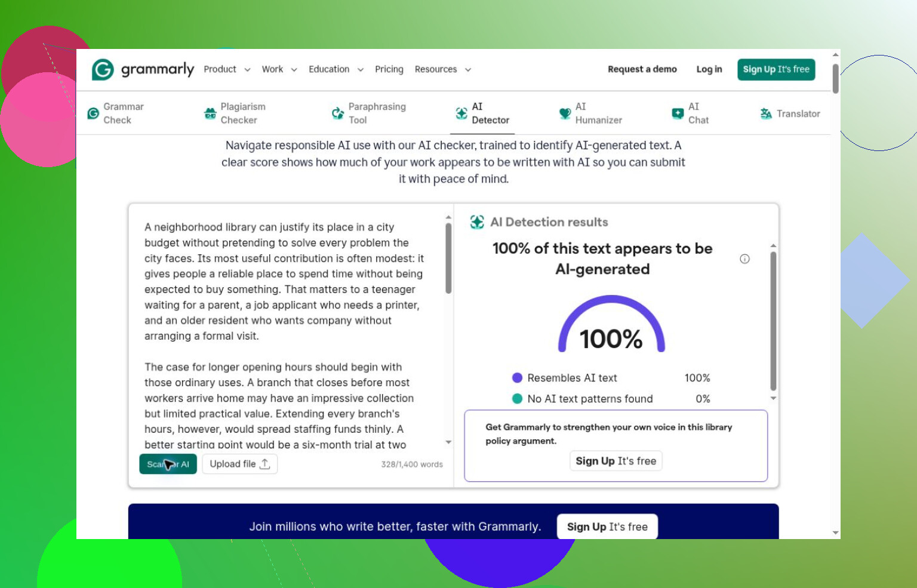The width and height of the screenshot is (917, 588).
Task: Open the Translator tab
Action: pyautogui.click(x=790, y=113)
